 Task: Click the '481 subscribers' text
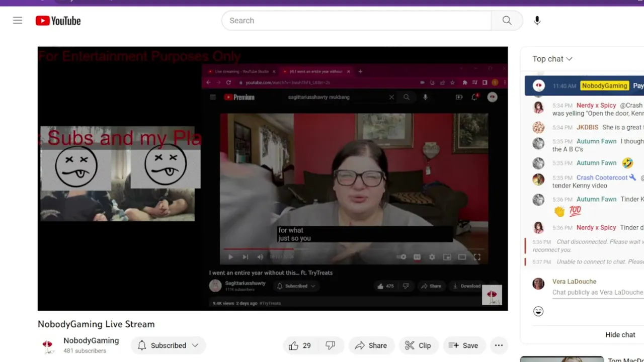click(85, 351)
